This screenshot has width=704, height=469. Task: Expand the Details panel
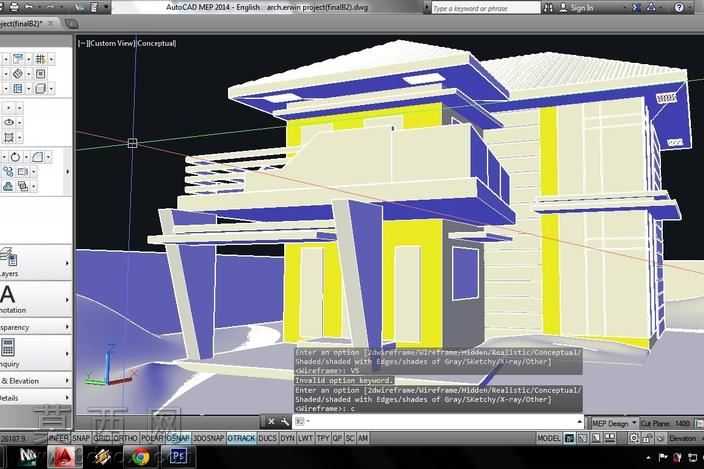click(67, 398)
